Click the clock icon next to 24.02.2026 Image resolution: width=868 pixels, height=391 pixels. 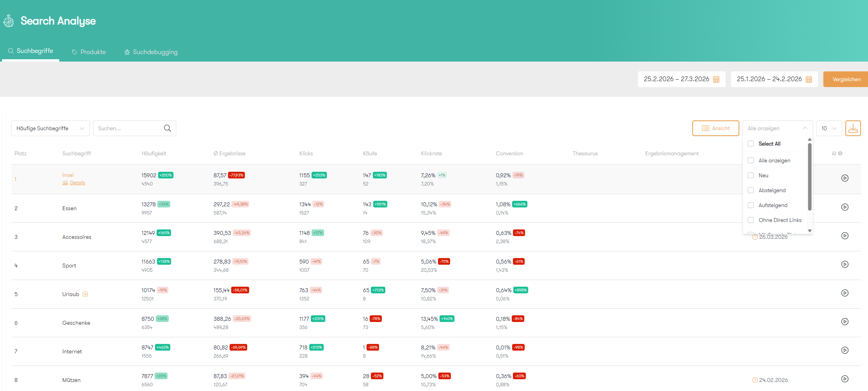coord(754,380)
